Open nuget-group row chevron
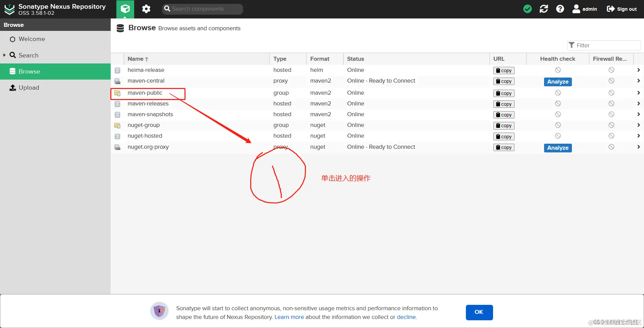The image size is (644, 328). 639,125
